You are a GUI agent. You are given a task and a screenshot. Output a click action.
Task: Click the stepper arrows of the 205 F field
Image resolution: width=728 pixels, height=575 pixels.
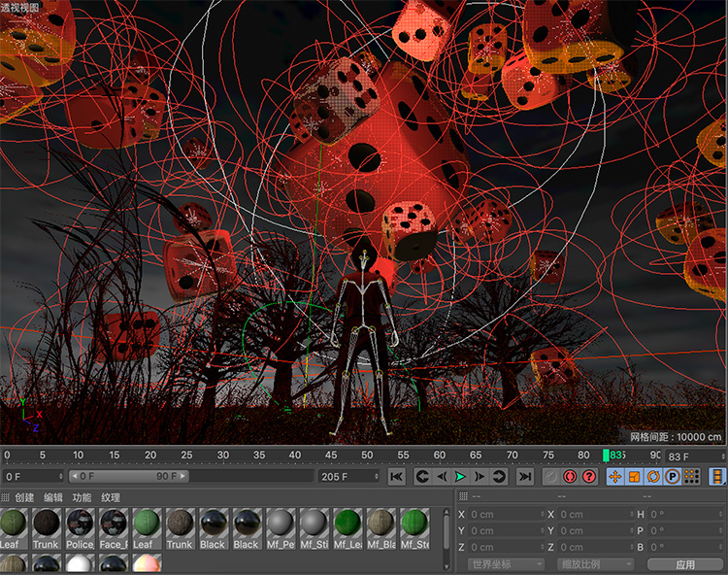pyautogui.click(x=376, y=477)
